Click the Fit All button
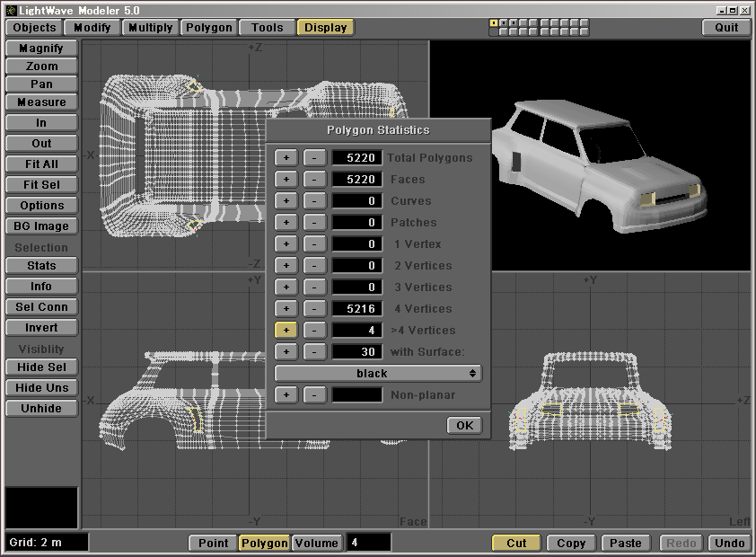This screenshot has width=756, height=557. (41, 164)
